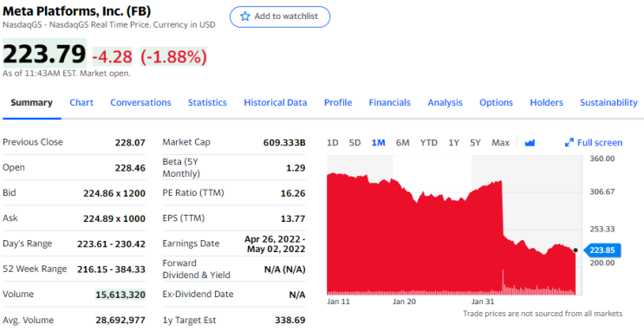Click the Meta Platforms, Inc. (FB) title
The image size is (644, 331).
coord(77,11)
